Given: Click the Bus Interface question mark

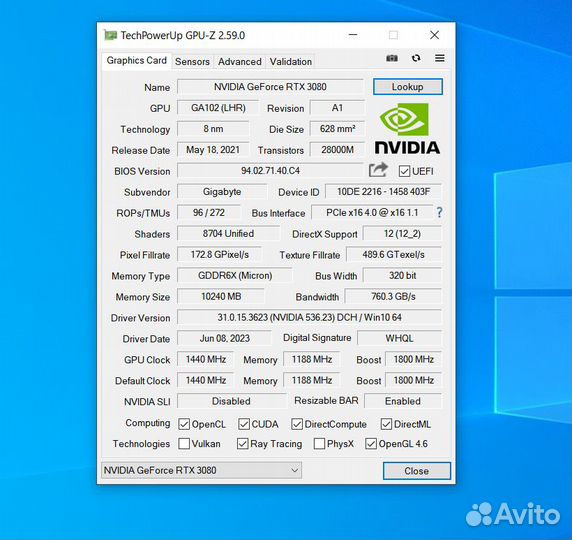Looking at the screenshot, I should coord(440,212).
